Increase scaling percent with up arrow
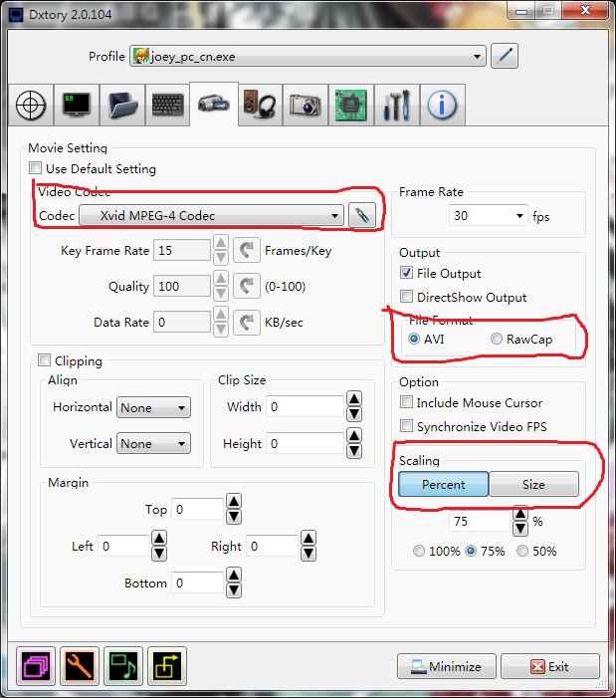The height and width of the screenshot is (698, 616). pyautogui.click(x=520, y=514)
